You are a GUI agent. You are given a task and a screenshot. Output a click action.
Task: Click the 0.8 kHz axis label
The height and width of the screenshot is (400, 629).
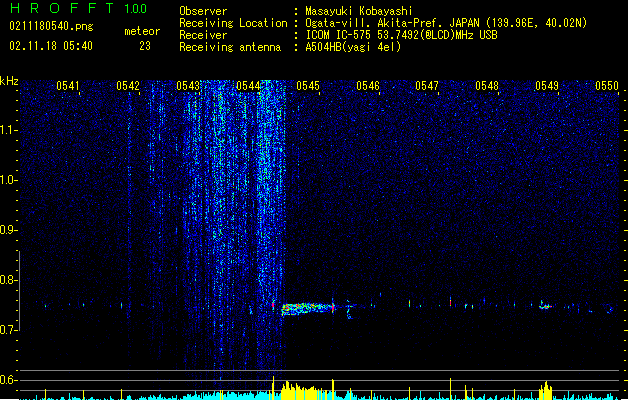coord(9,280)
